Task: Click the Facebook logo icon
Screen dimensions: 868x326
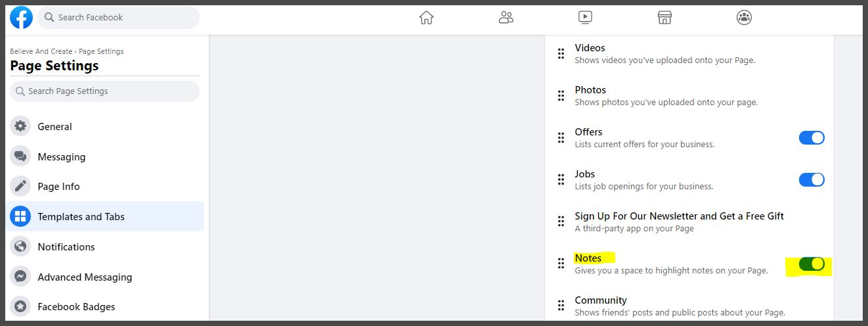Action: 21,18
